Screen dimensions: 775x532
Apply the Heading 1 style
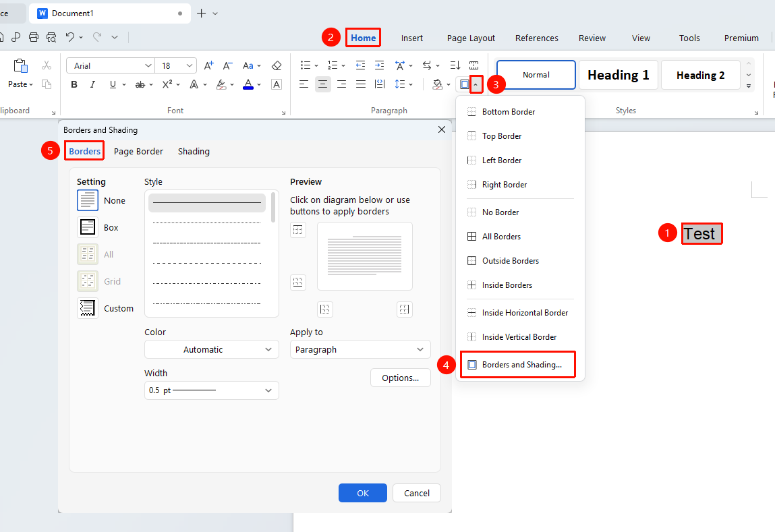[619, 75]
